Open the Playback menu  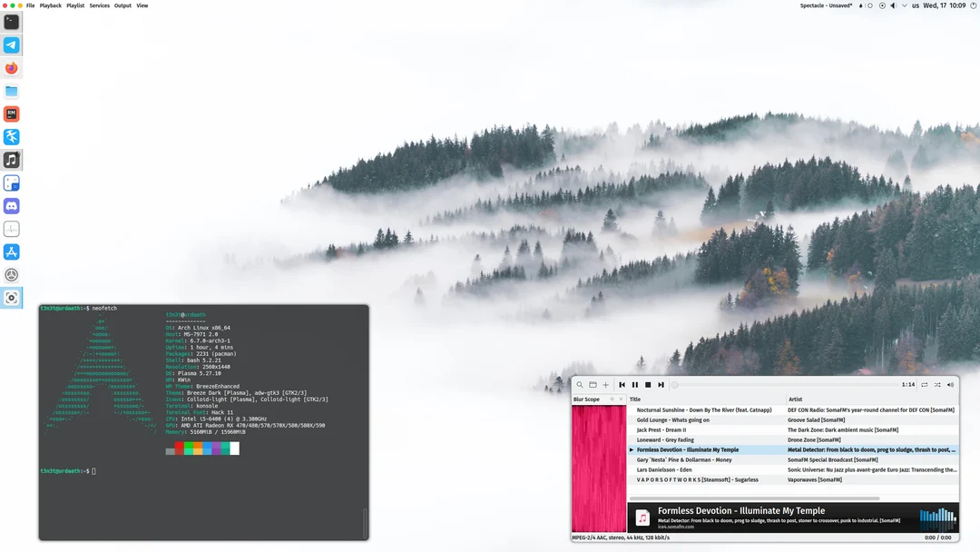pyautogui.click(x=50, y=5)
